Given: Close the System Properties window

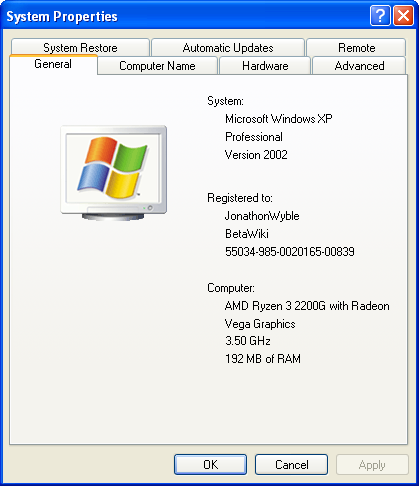Looking at the screenshot, I should [403, 15].
